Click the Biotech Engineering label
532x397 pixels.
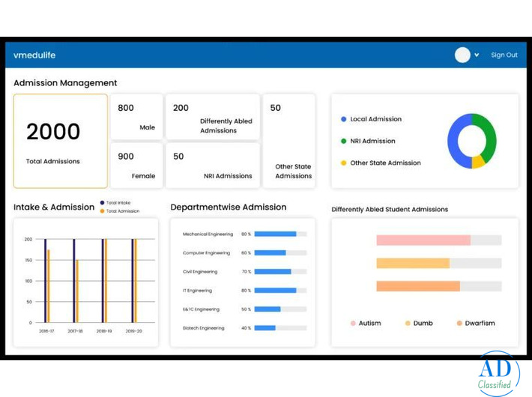tap(203, 328)
